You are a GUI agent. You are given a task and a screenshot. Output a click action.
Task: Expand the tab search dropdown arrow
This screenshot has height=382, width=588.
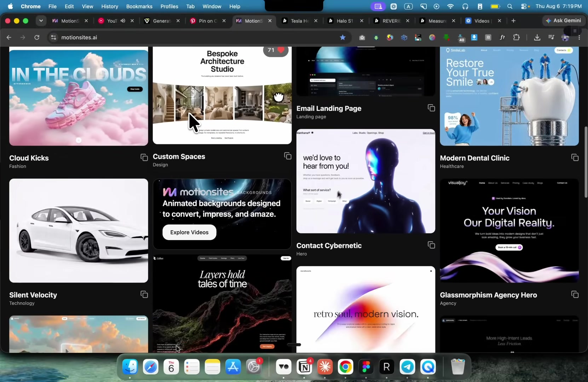41,21
